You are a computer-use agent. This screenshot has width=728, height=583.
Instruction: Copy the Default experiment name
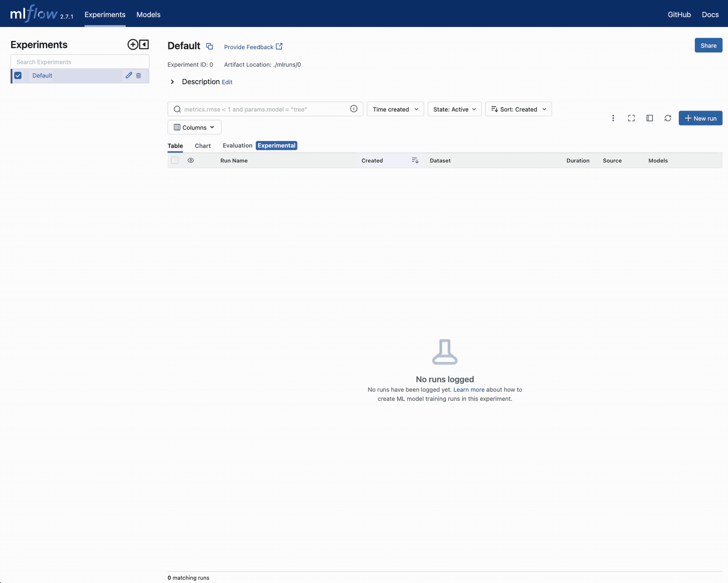[209, 46]
